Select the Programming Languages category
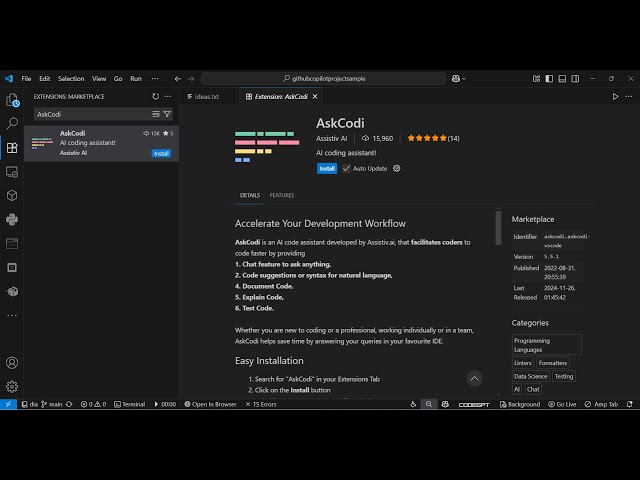 tap(547, 345)
